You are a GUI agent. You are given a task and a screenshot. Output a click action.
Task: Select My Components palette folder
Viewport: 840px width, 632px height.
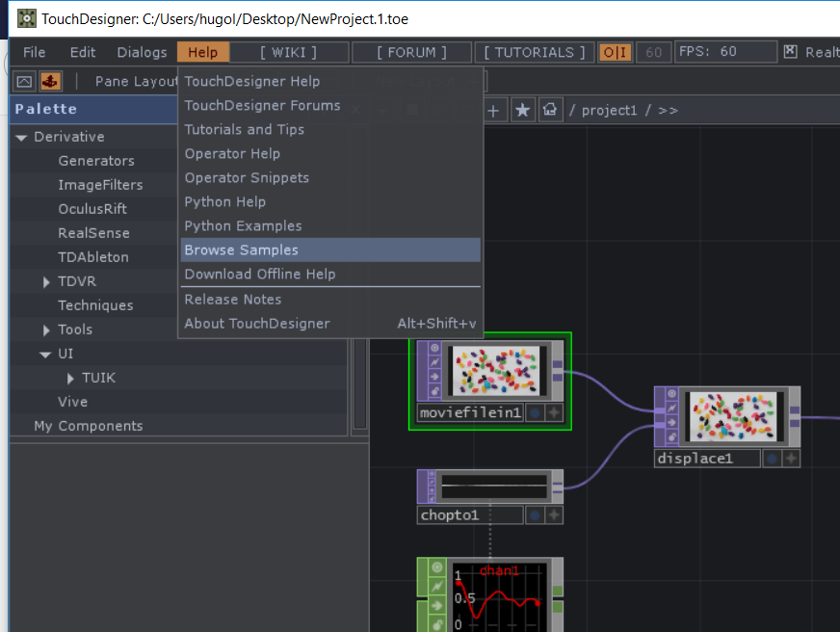(89, 427)
